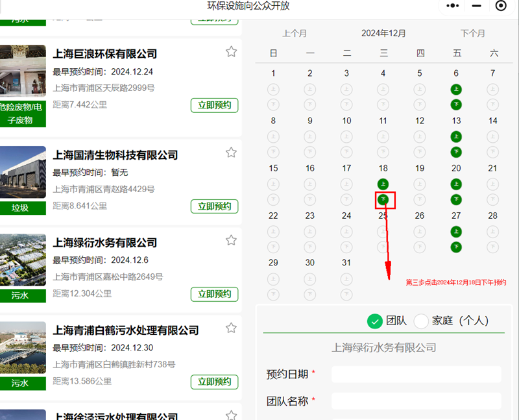Viewport: 519px width, 420px height.
Task: Click address 上海市青浦区天辰路2999号
Action: (x=104, y=88)
